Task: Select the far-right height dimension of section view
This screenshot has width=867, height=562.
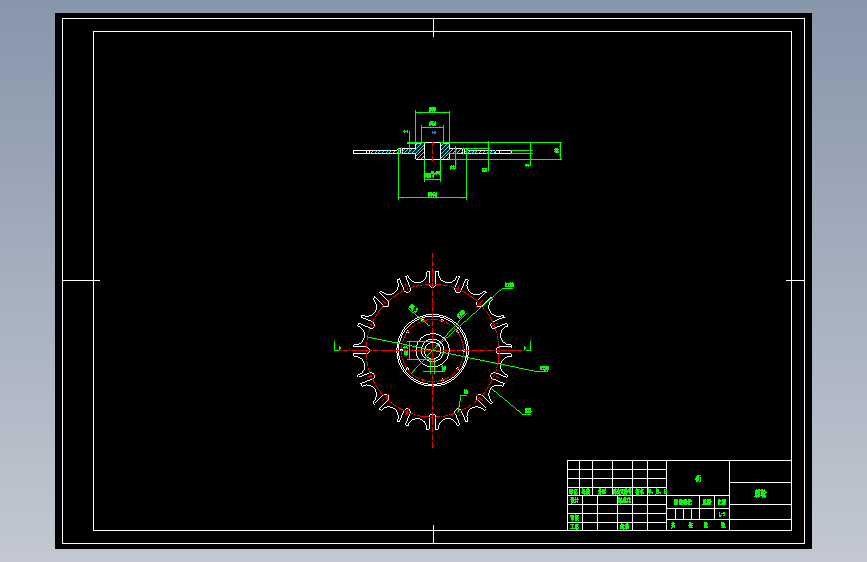Action: 557,150
